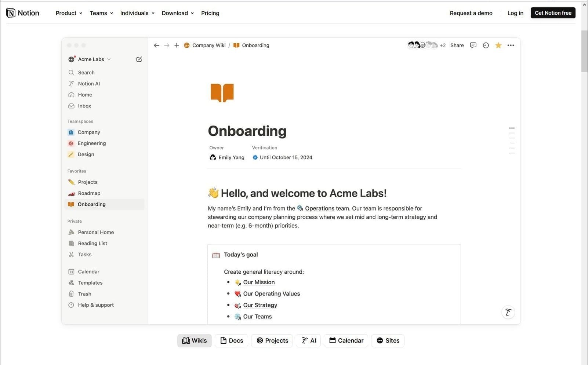588x365 pixels.
Task: Click the Onboarding breadcrumb
Action: click(x=251, y=45)
